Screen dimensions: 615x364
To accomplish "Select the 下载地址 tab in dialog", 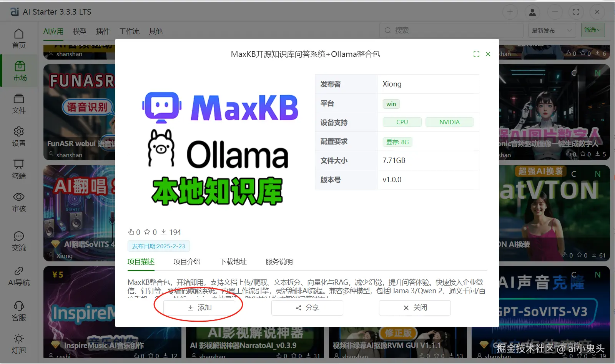I will [233, 262].
